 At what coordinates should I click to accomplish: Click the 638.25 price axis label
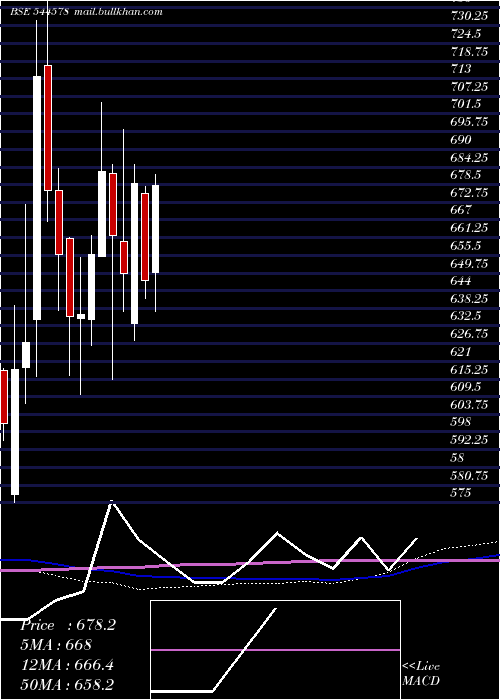tap(469, 299)
